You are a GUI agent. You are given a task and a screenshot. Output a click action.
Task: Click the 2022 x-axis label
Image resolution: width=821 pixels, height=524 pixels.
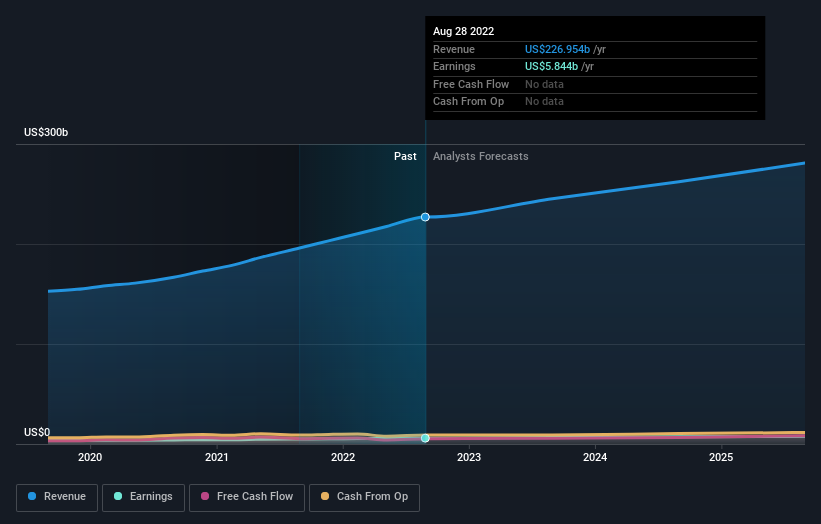[343, 457]
